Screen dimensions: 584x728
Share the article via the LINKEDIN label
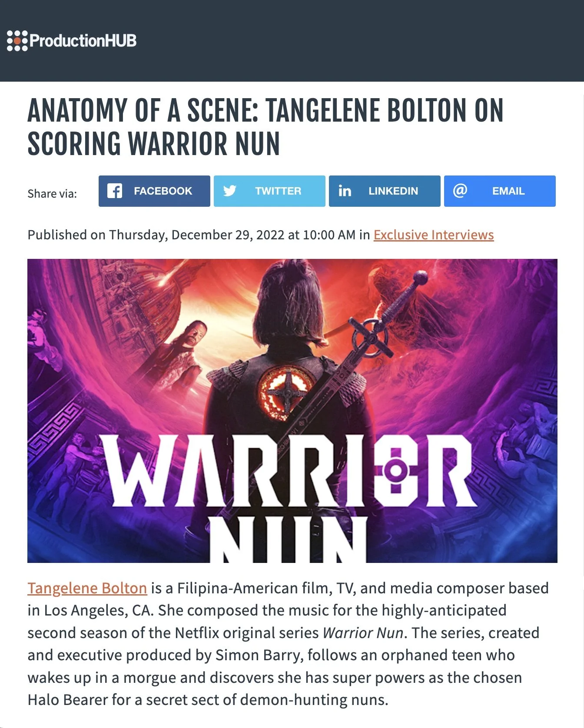pyautogui.click(x=393, y=191)
